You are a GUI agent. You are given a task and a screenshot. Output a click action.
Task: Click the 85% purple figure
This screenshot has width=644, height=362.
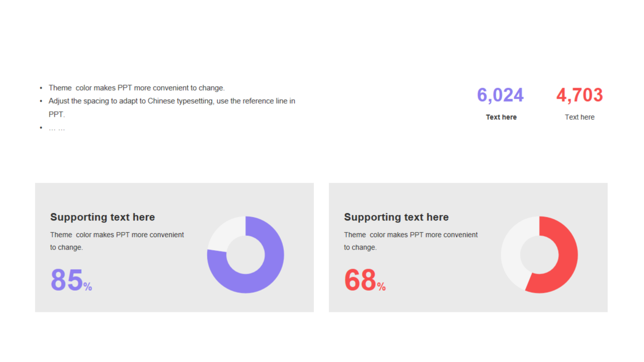coord(67,280)
